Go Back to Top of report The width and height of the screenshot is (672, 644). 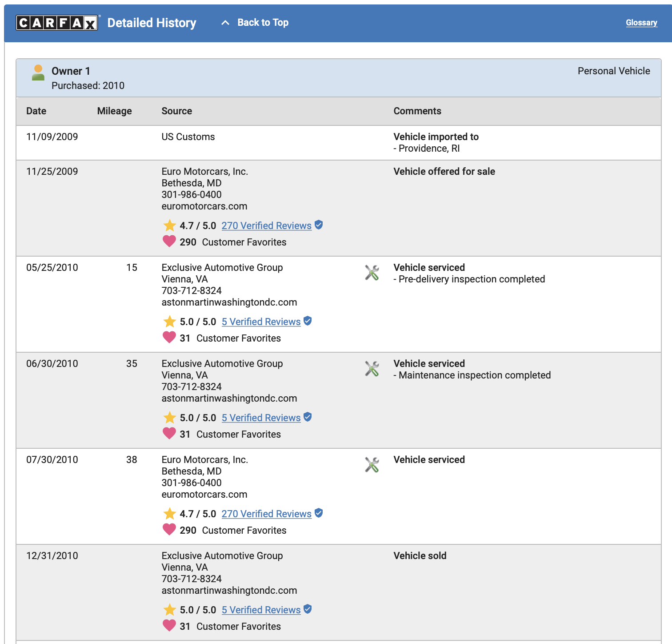point(263,22)
